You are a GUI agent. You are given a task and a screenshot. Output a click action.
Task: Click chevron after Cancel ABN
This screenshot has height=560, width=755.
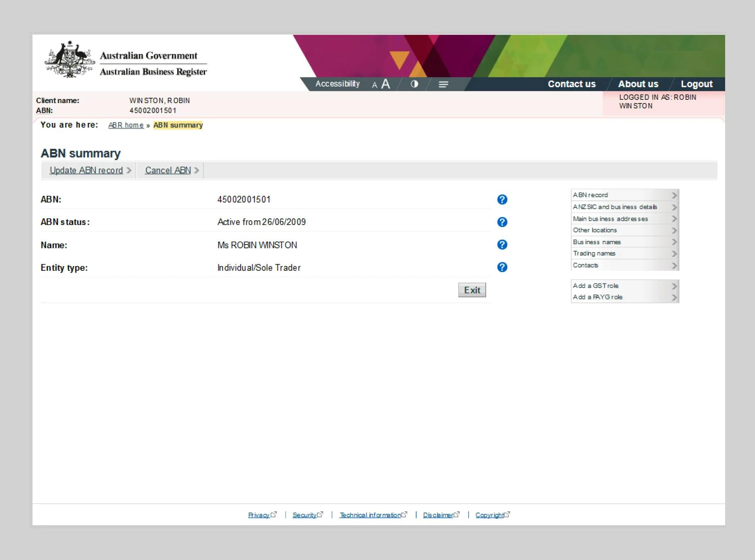(x=197, y=170)
